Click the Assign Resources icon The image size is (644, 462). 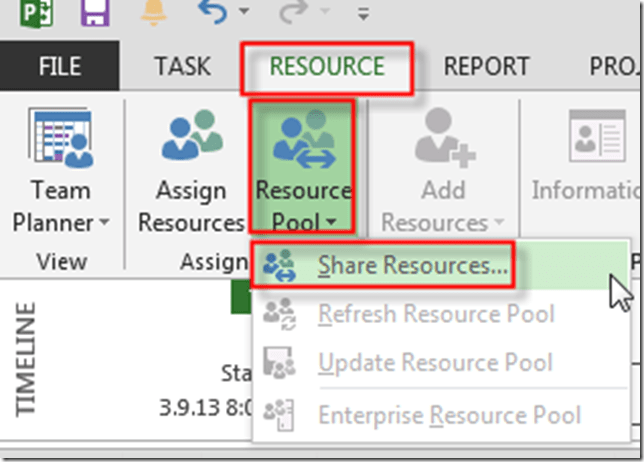point(192,138)
